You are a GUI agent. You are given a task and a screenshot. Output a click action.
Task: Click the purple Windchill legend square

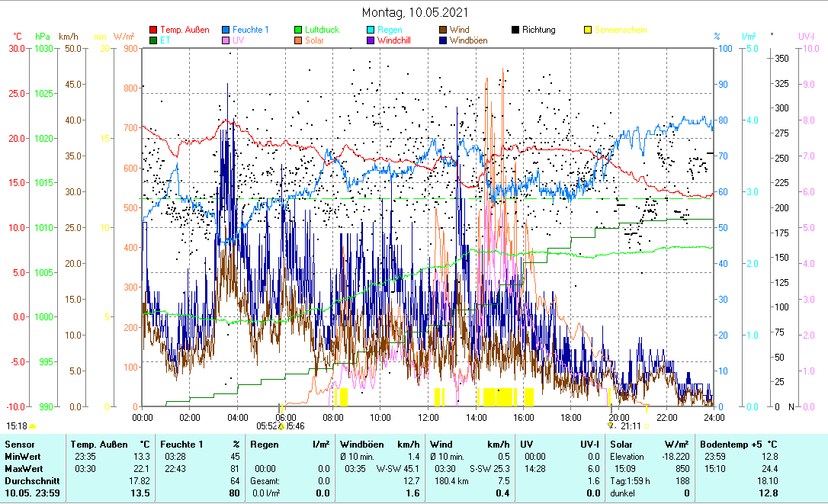tap(371, 40)
